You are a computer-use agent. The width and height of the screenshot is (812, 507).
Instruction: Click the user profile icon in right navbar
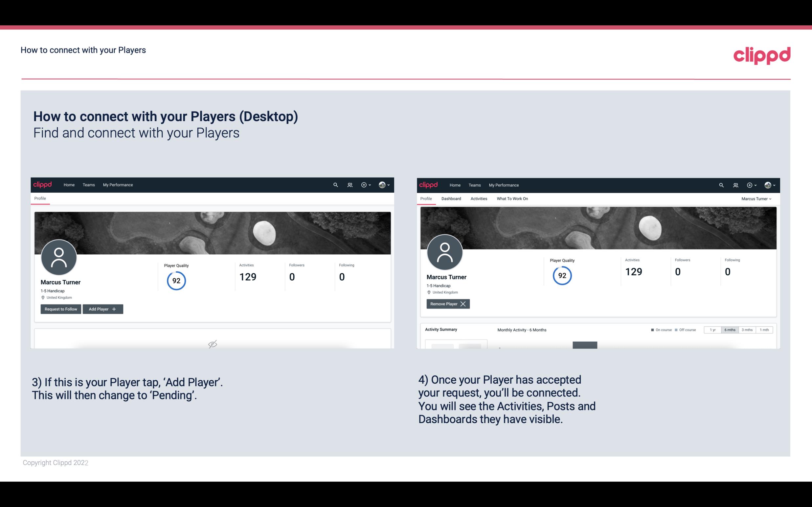point(766,185)
